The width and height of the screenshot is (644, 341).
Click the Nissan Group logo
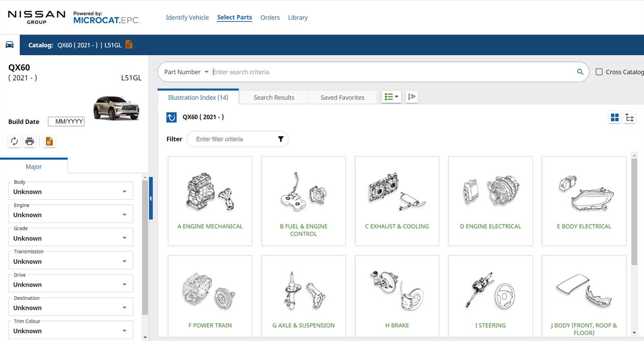(x=37, y=17)
